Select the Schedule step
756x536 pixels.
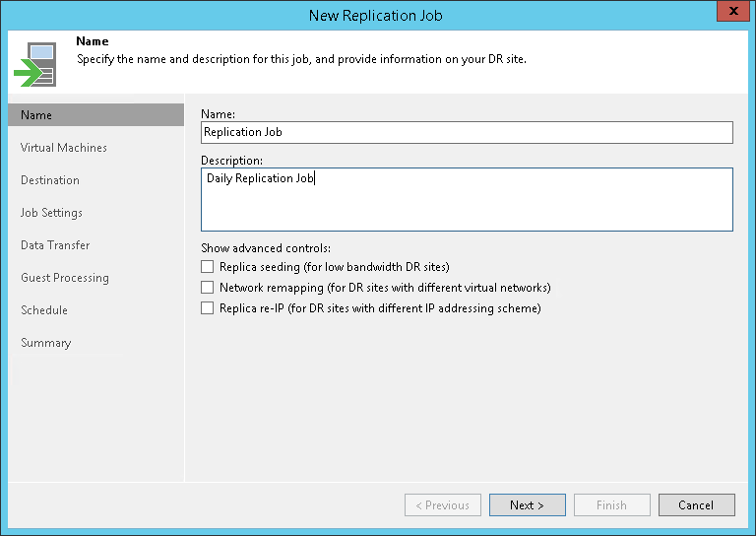[x=44, y=310]
